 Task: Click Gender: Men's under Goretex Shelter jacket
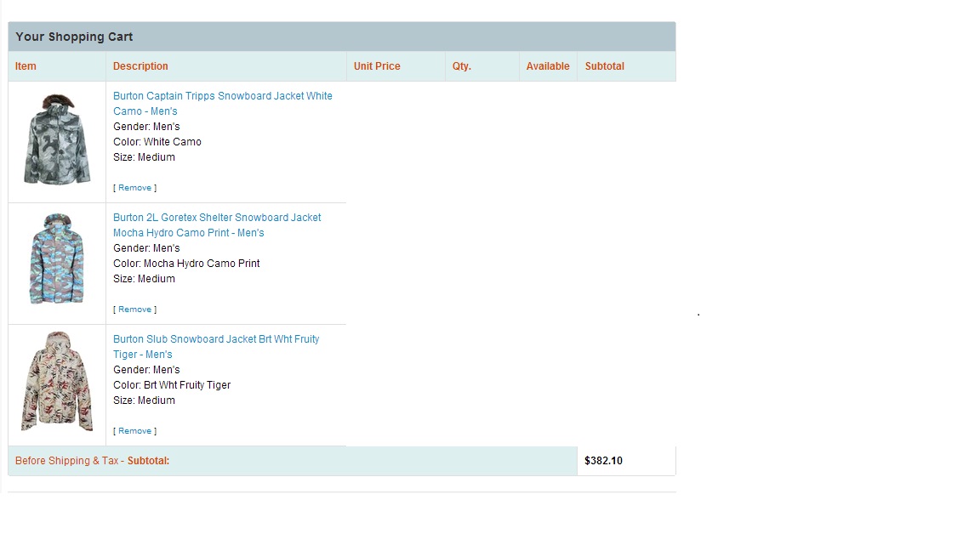click(146, 248)
